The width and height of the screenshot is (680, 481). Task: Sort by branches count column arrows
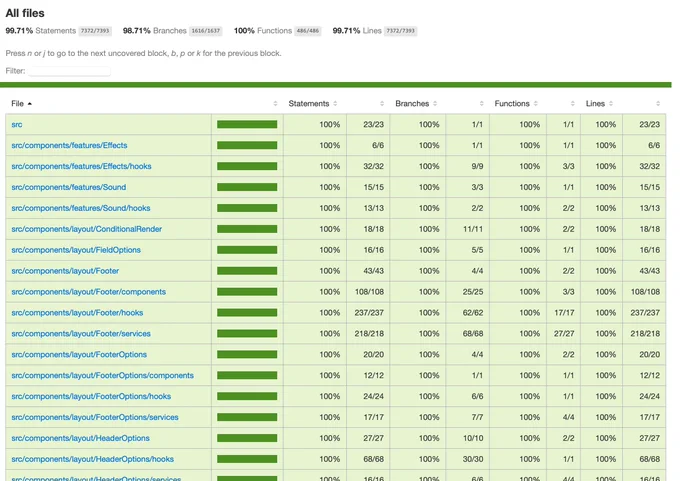pos(481,104)
